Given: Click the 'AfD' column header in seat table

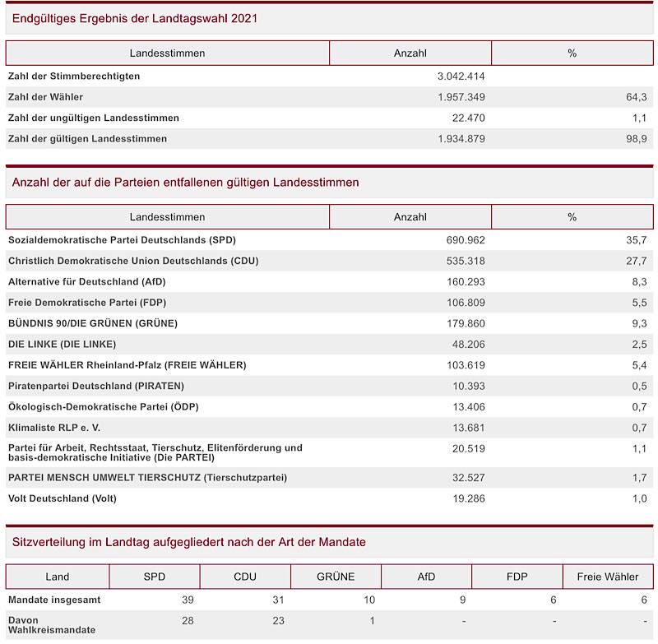Looking at the screenshot, I should pyautogui.click(x=426, y=577).
